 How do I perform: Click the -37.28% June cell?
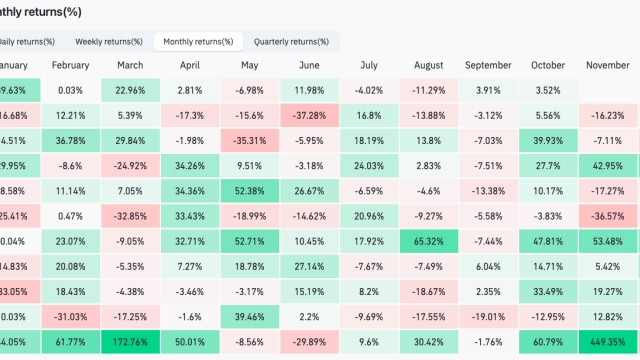point(309,116)
